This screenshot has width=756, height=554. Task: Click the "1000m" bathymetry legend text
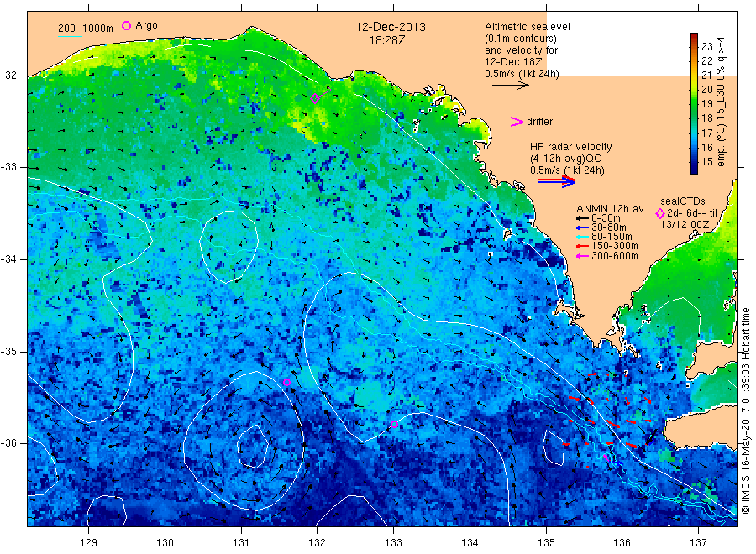coord(97,29)
